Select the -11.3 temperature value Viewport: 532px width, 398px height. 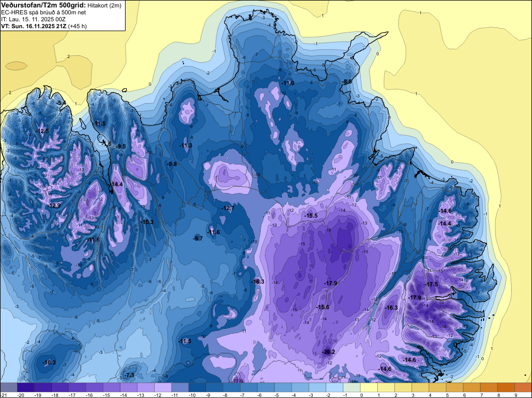click(186, 146)
